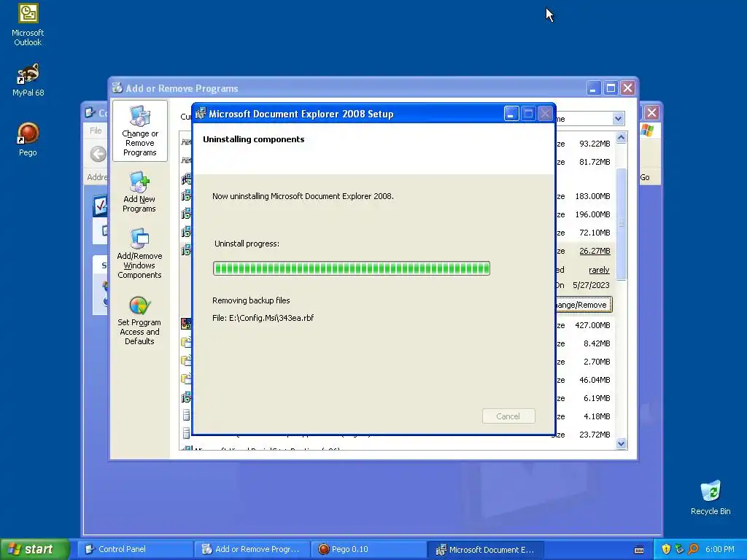Click the 72.10MB size entry
747x560 pixels.
click(x=595, y=233)
